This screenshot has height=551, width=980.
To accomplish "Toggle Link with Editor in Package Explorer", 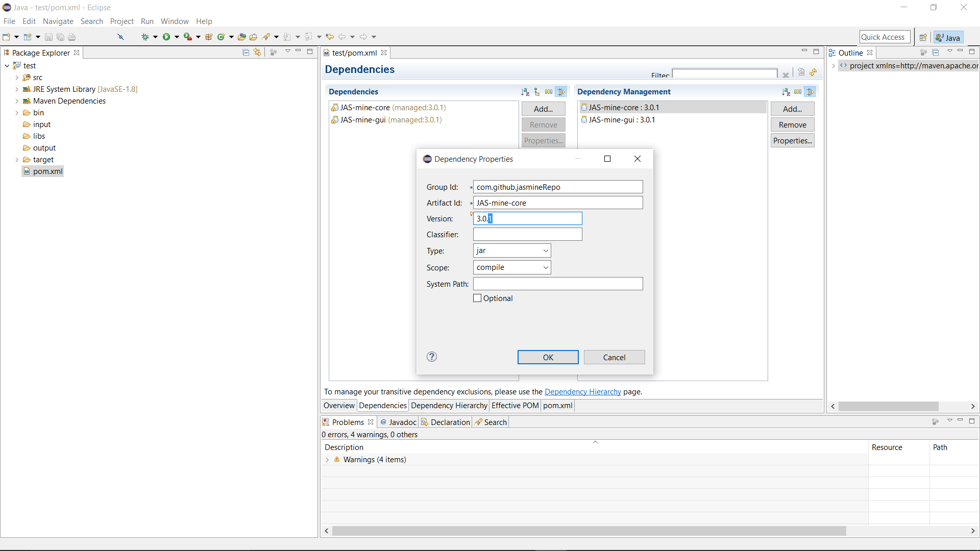I will point(257,53).
